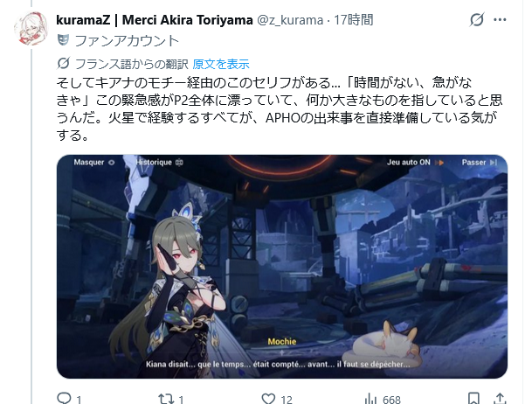Click the fan account mask icon
Screen dimensions: 532x404
[63, 40]
